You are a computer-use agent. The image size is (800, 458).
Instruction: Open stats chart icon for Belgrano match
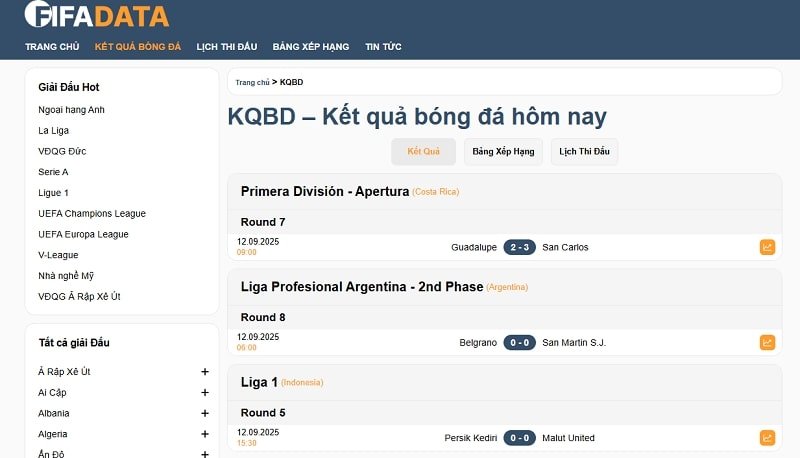(767, 343)
